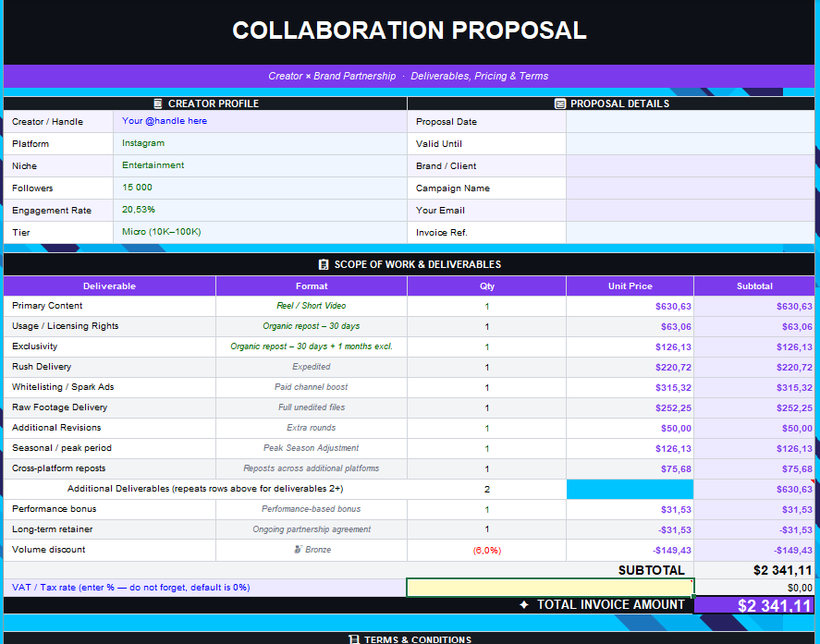Select the Followers value 15 000
Viewport: 820px width, 644px height.
click(260, 188)
